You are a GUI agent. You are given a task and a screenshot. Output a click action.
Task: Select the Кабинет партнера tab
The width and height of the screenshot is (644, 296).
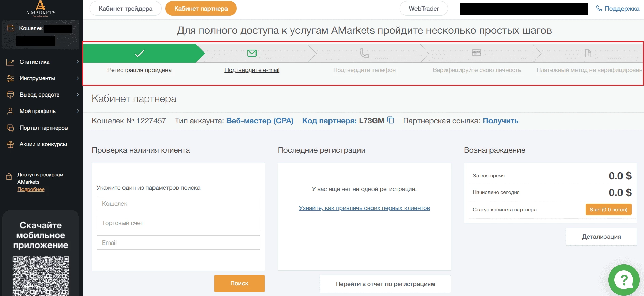tap(201, 9)
